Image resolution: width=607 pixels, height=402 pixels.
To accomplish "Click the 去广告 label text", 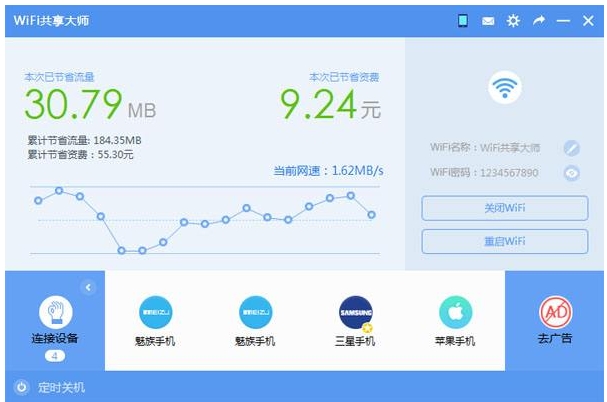I will click(555, 338).
